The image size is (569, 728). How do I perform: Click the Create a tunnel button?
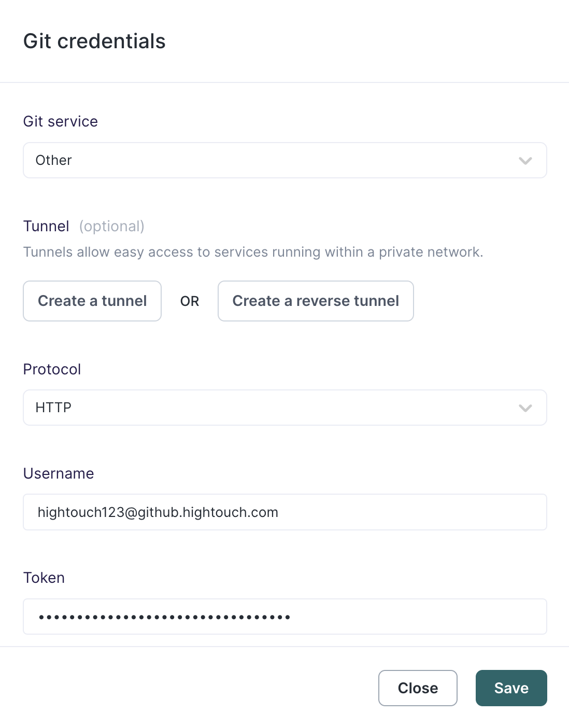[92, 301]
